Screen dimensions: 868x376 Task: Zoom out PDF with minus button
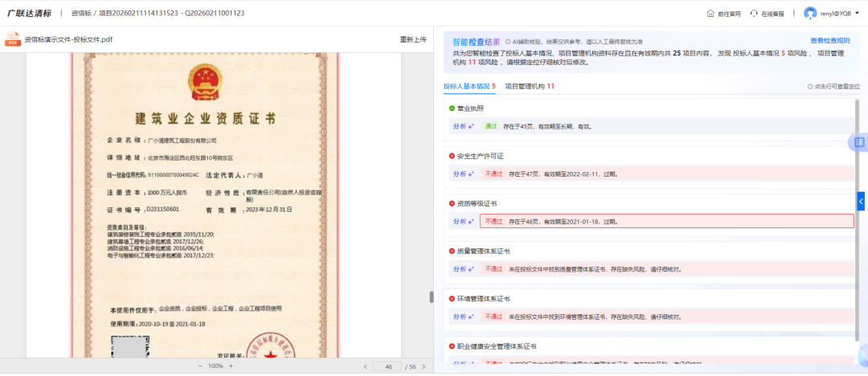click(200, 366)
